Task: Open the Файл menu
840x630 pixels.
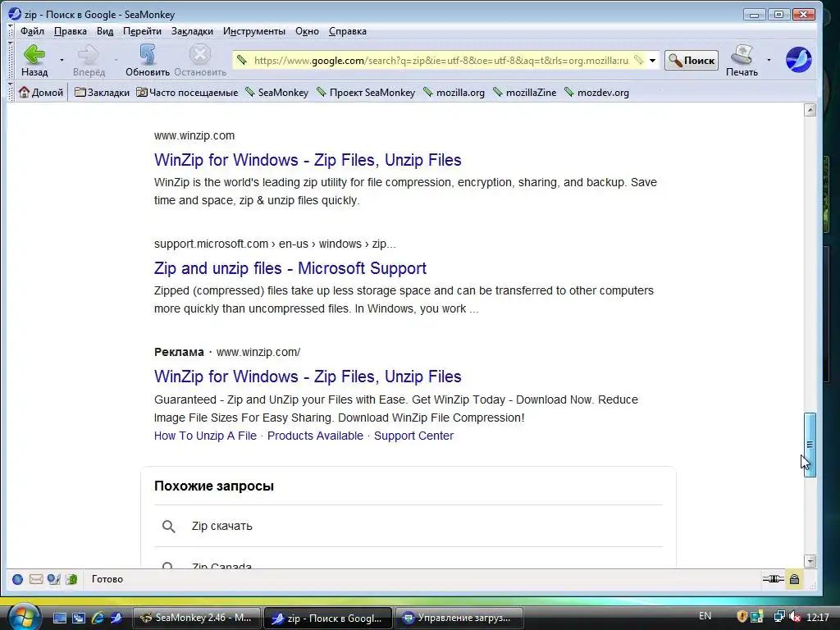Action: point(32,31)
